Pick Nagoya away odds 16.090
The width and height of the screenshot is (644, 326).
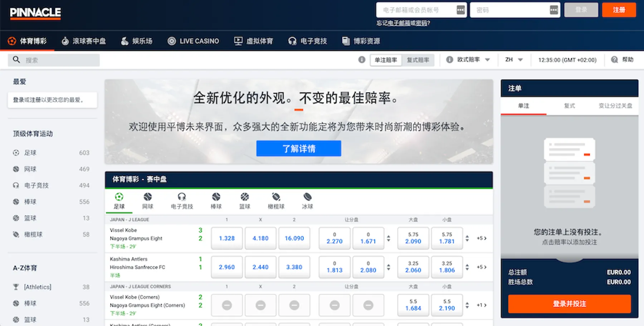[x=294, y=238]
